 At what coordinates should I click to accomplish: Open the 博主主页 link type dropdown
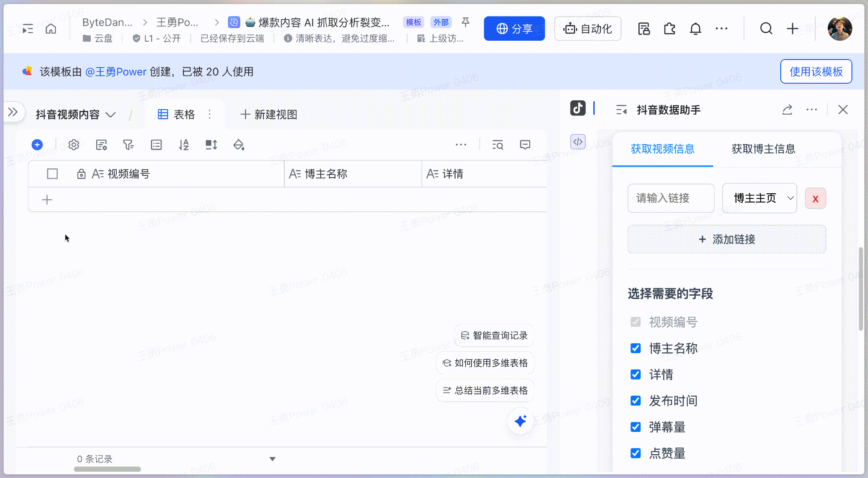760,198
